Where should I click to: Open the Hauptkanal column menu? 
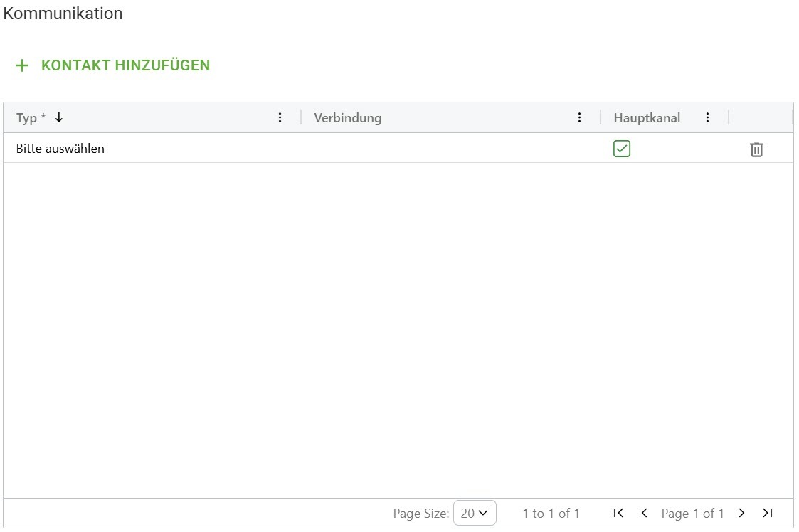tap(707, 117)
